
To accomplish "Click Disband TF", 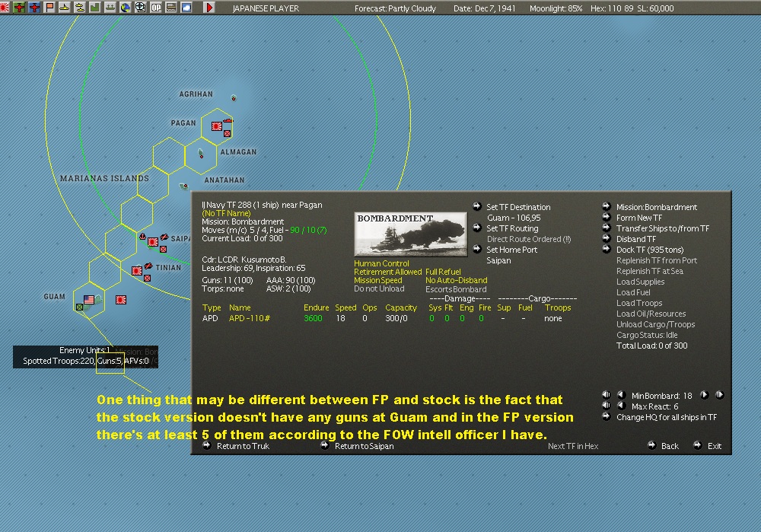I will pos(635,239).
